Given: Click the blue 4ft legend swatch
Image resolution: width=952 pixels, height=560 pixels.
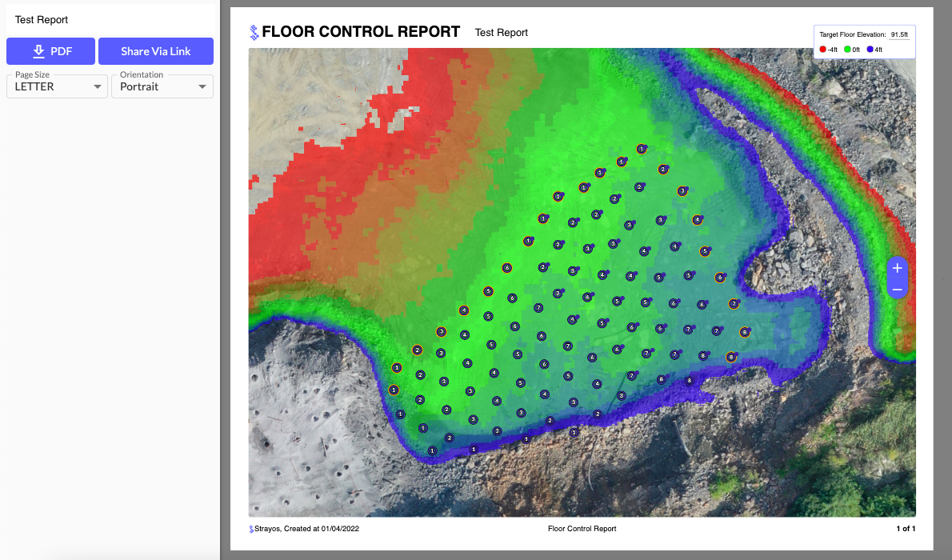Looking at the screenshot, I should 870,50.
